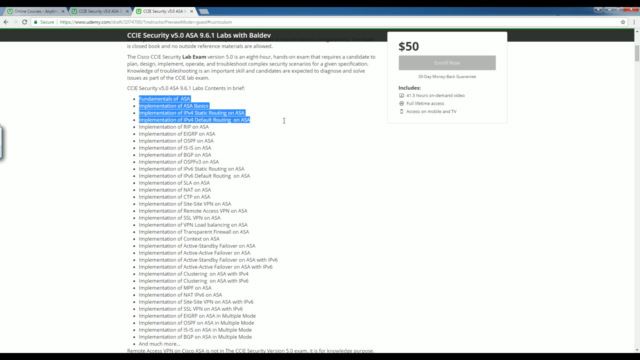This screenshot has height=360, width=640.
Task: Click Clustering on ASA with IPv4 item
Action: pyautogui.click(x=193, y=274)
